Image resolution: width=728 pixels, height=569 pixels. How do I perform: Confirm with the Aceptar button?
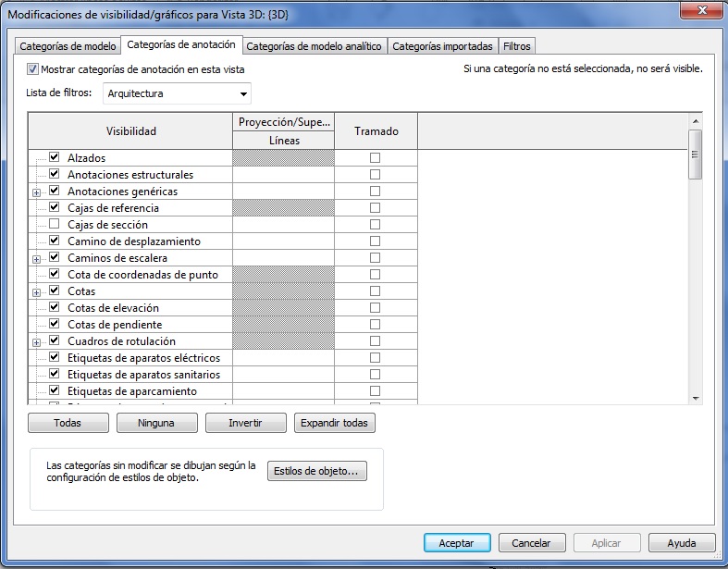(x=456, y=543)
